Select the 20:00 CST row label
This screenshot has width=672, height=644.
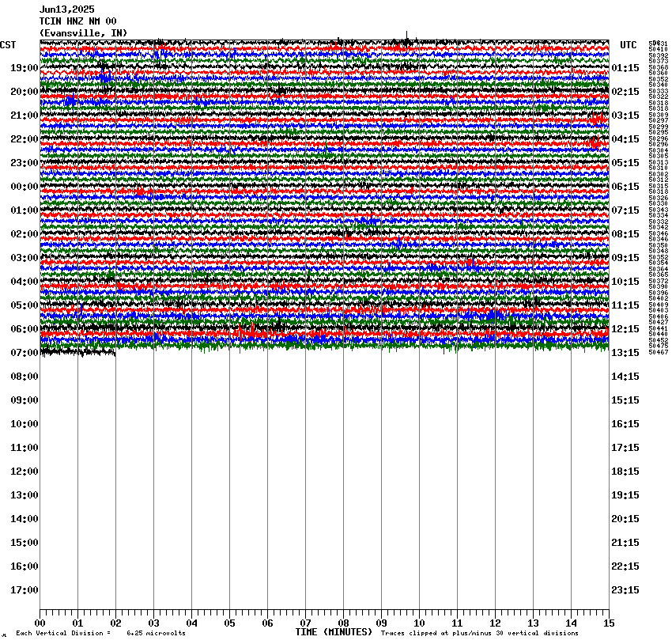[25, 92]
